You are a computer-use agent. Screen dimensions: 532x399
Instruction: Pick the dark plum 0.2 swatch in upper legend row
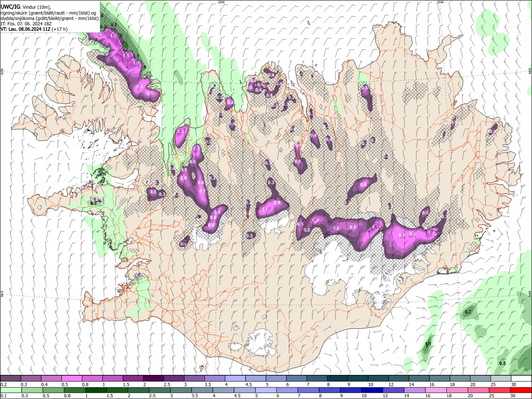pos(10,378)
